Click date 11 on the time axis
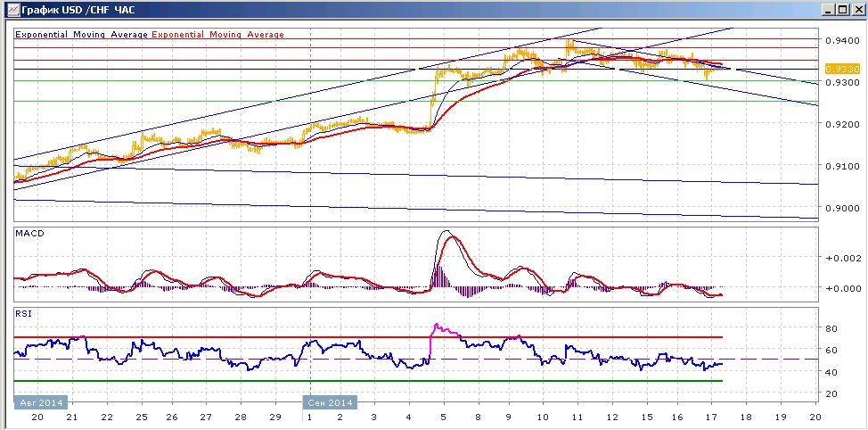 [577, 417]
